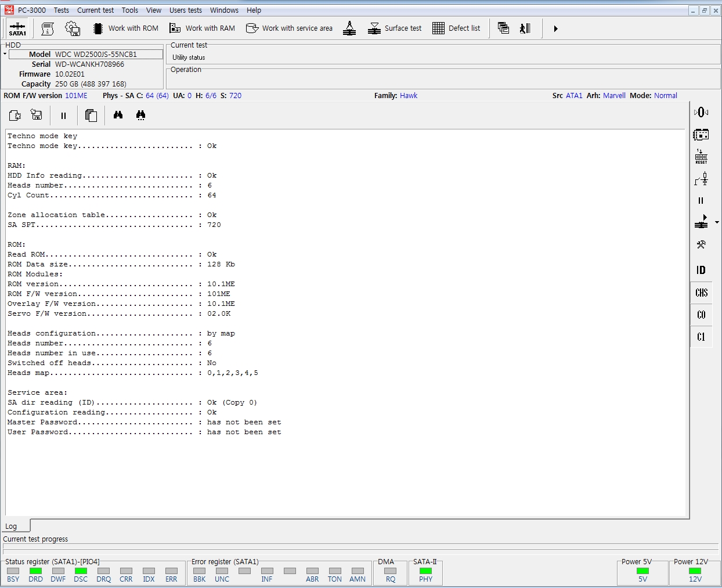Click the ID button in right sidebar
Image resolution: width=722 pixels, height=588 pixels.
(x=701, y=270)
